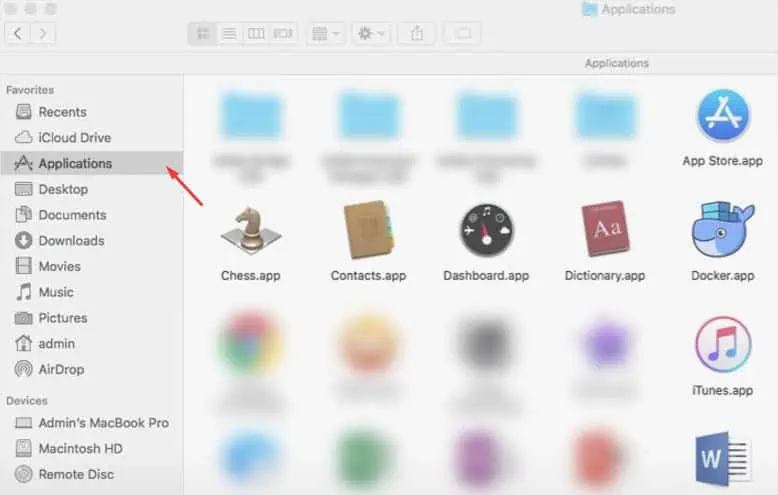The image size is (778, 495).
Task: Click the Favorites section header
Action: click(x=30, y=90)
